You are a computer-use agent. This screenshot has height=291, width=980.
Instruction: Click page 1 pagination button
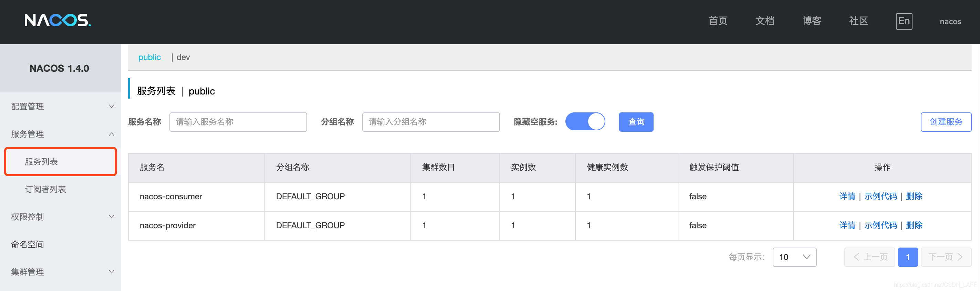click(907, 257)
